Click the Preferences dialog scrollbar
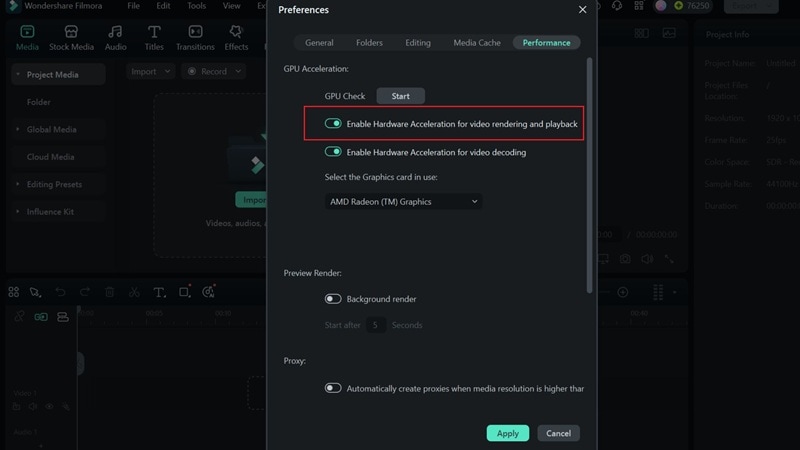The image size is (800, 450). [x=589, y=175]
